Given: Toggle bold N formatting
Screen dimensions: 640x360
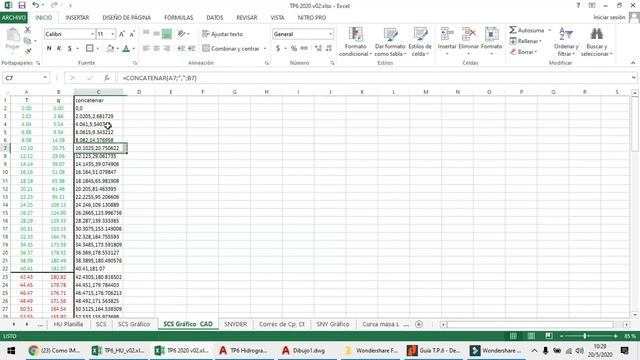Looking at the screenshot, I should pyautogui.click(x=49, y=48).
